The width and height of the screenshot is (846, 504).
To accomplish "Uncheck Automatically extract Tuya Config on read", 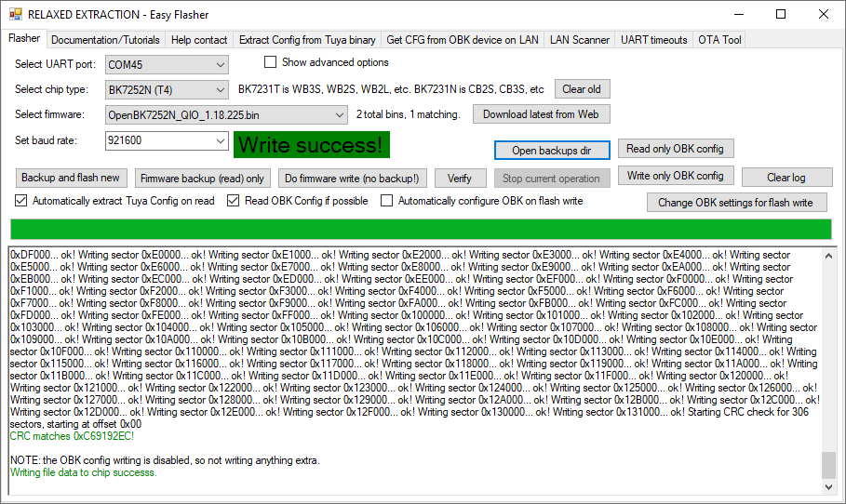I will click(x=21, y=201).
